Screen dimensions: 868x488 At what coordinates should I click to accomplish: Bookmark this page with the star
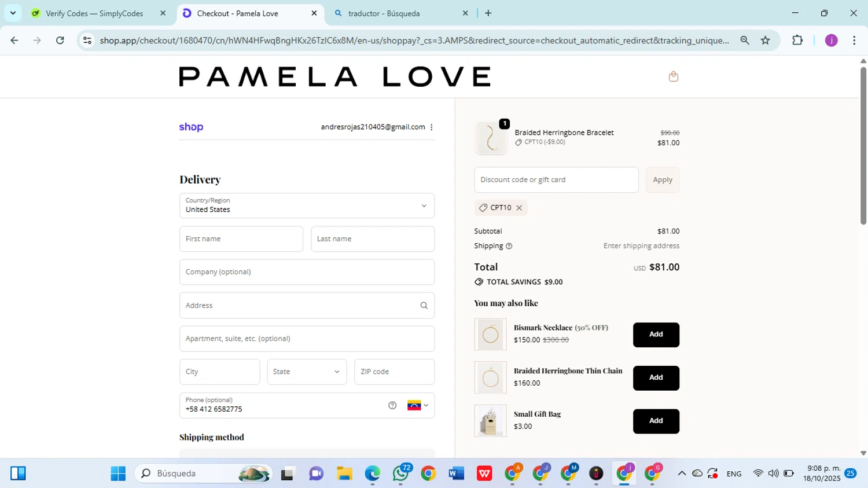coord(766,41)
